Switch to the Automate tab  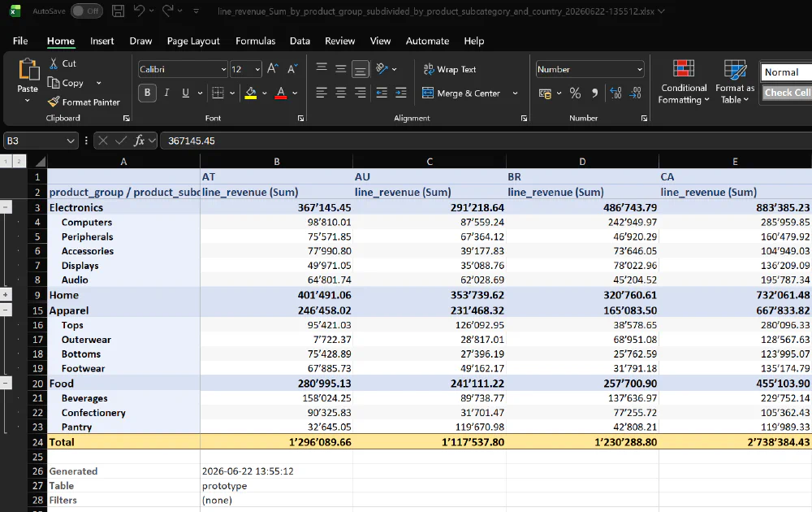[427, 41]
